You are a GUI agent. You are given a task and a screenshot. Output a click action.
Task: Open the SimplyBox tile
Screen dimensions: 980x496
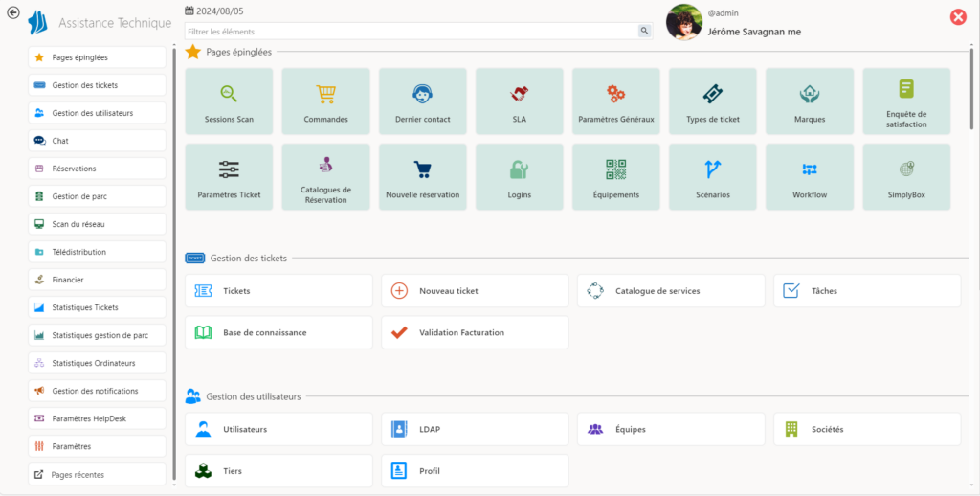coord(906,176)
